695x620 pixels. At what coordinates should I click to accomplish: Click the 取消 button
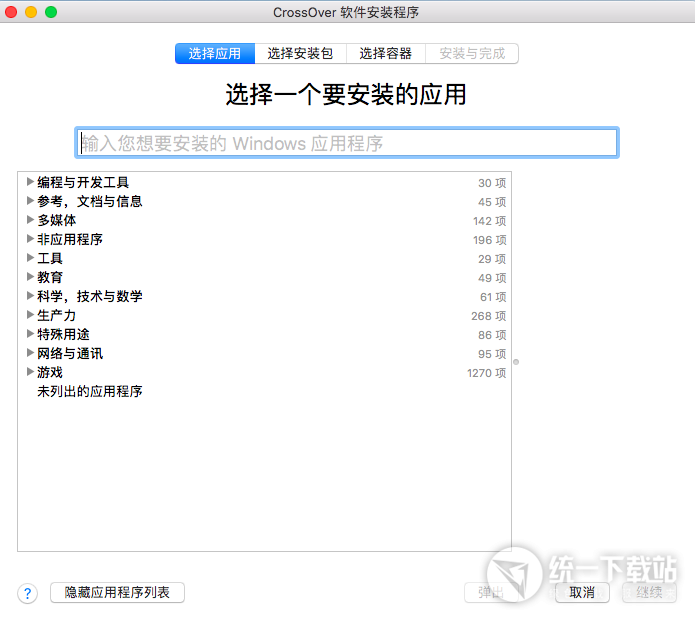(x=582, y=593)
